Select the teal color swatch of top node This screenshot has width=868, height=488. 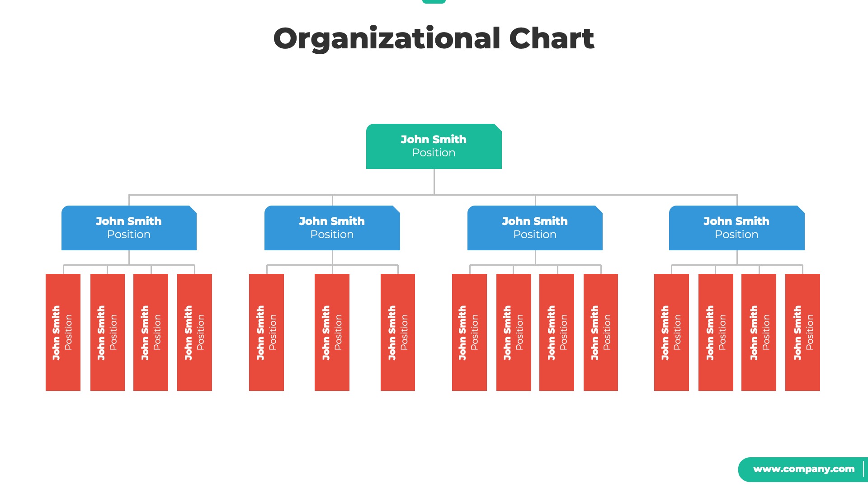[434, 146]
